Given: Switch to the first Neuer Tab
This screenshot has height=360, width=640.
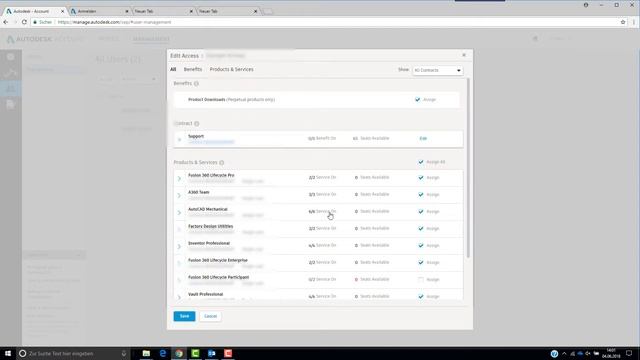Looking at the screenshot, I should [162, 11].
